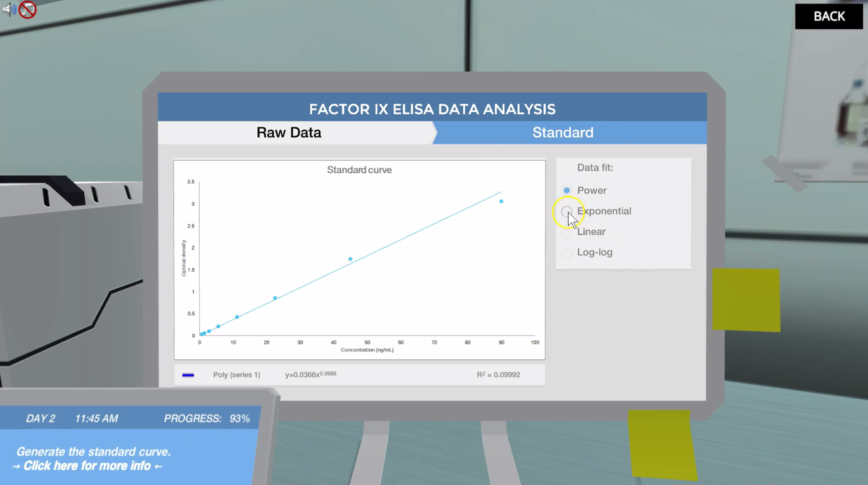
Task: Click the PROGRESS 93% indicator
Action: pyautogui.click(x=207, y=418)
